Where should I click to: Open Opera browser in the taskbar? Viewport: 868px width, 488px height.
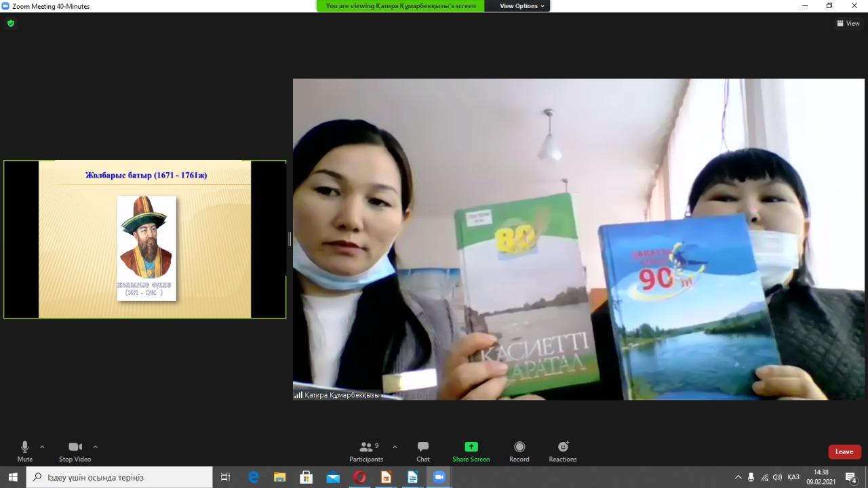tap(359, 477)
